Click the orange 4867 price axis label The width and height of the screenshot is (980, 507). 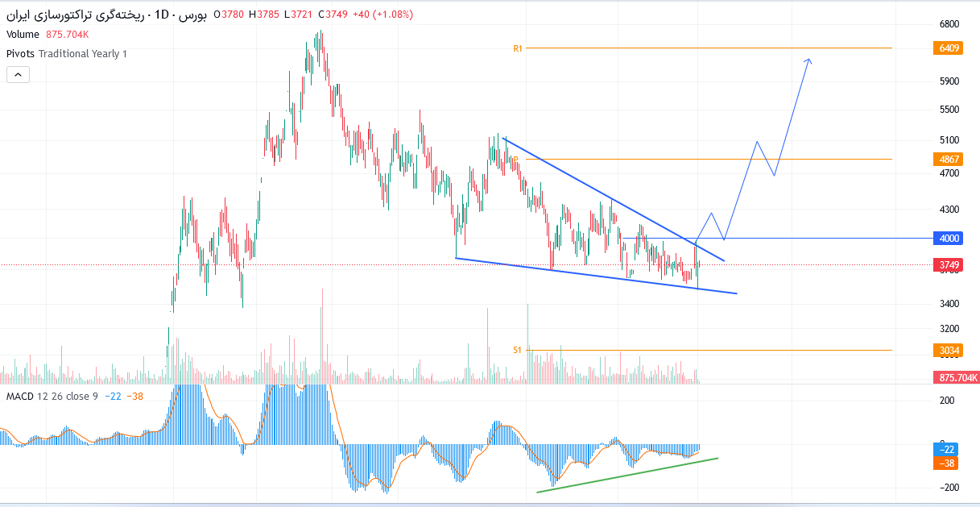[x=949, y=160]
